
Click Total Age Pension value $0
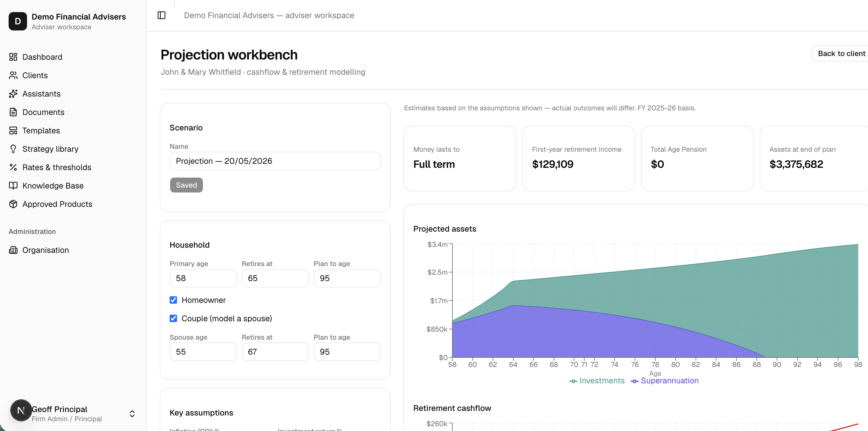click(657, 164)
